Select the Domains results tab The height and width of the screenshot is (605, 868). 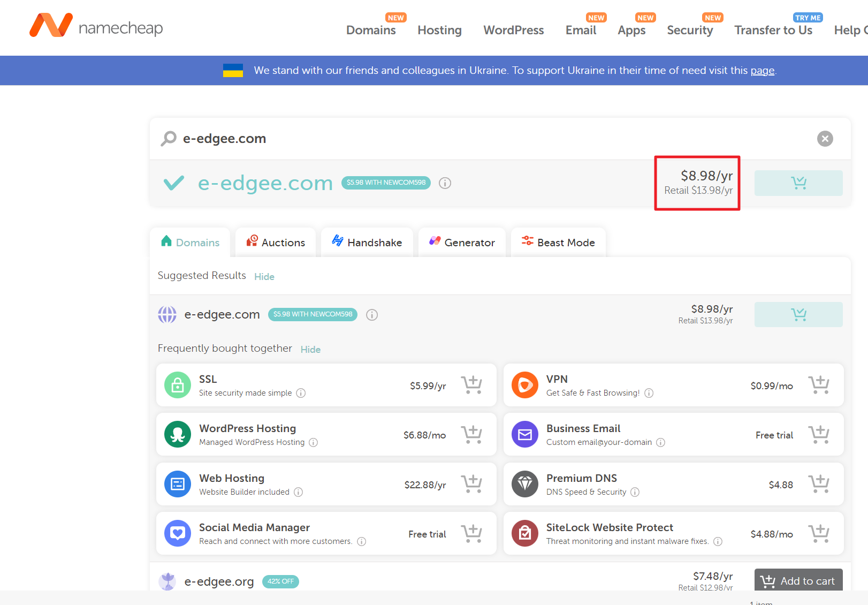(x=190, y=243)
